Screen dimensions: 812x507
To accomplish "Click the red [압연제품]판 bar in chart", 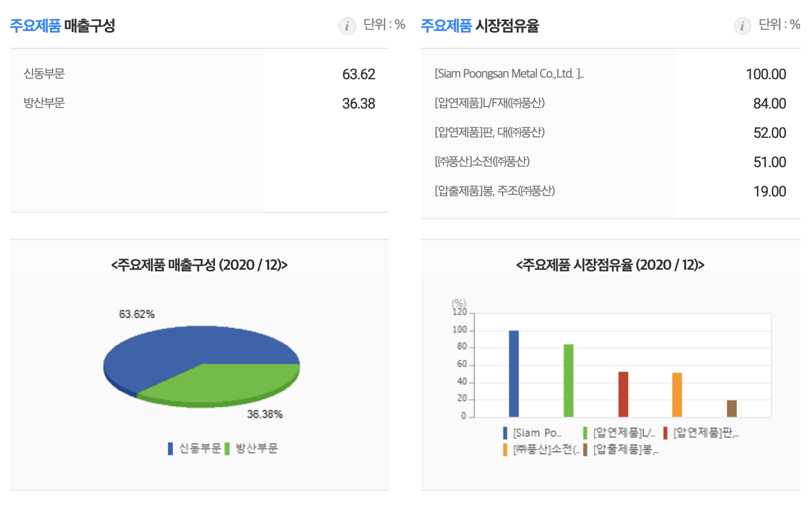I will 623,394.
